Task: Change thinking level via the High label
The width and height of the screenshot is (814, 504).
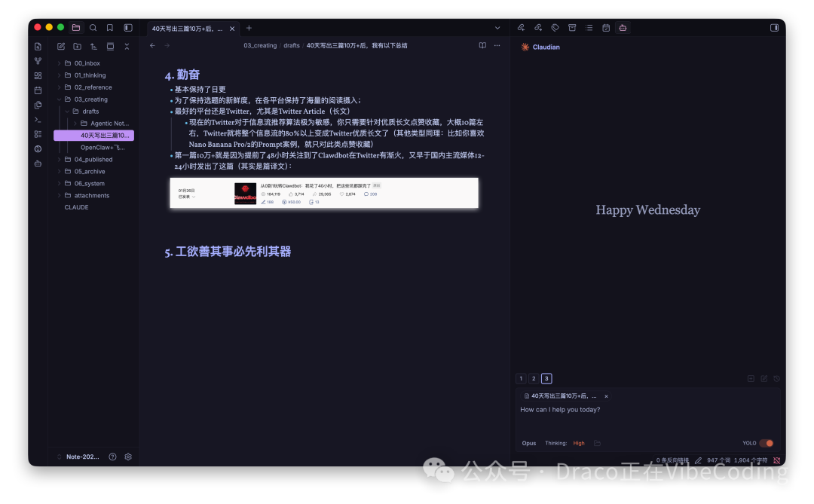Action: (578, 444)
